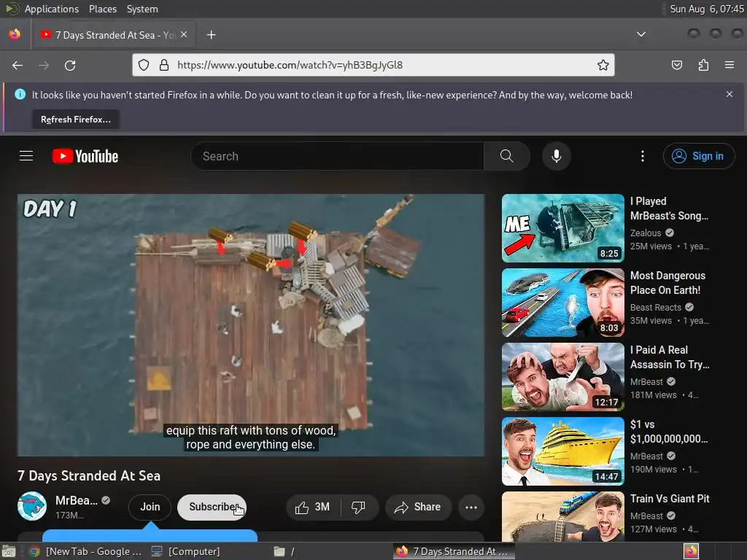Reload the page with the refresh icon
This screenshot has width=747, height=560.
point(70,65)
